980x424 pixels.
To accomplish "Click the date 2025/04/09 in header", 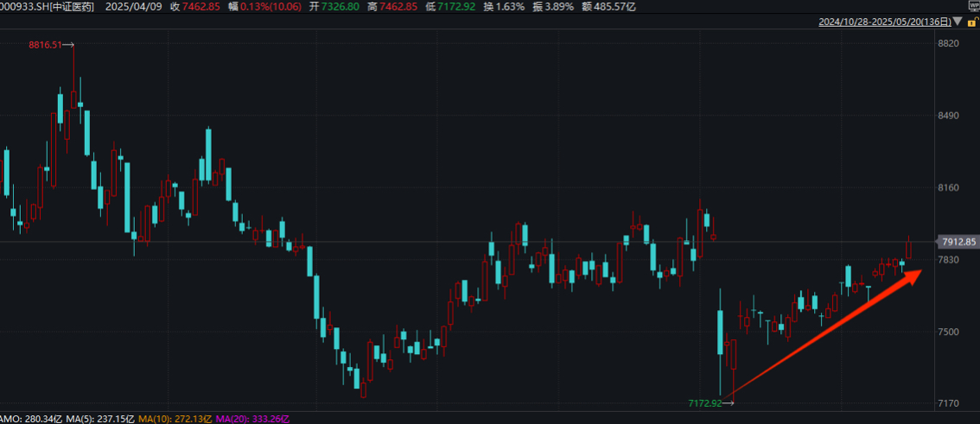I will [x=135, y=7].
